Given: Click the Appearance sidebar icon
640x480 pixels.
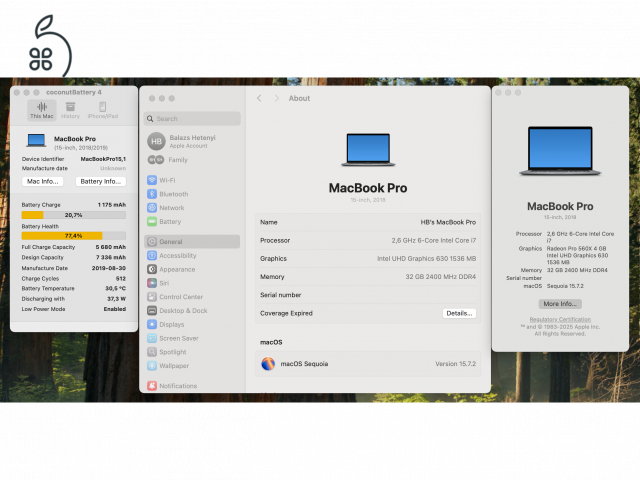Looking at the screenshot, I should point(152,269).
